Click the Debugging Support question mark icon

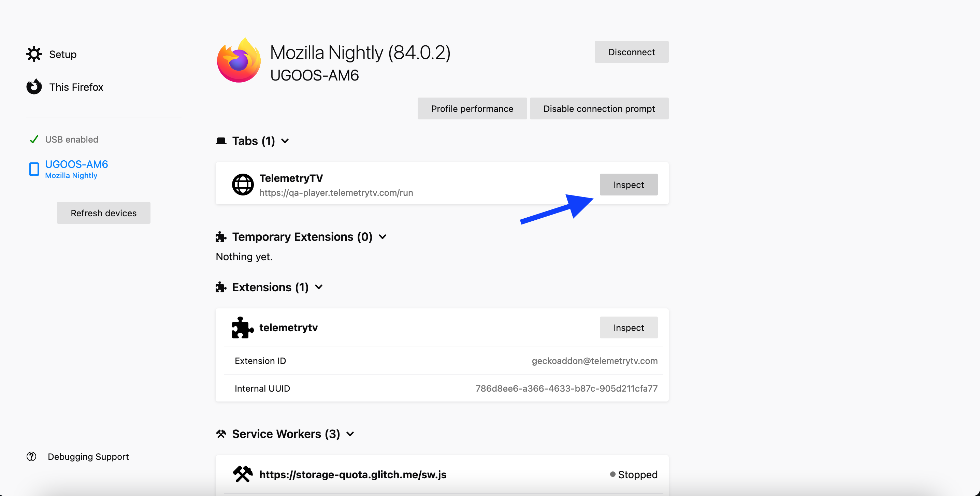click(31, 456)
